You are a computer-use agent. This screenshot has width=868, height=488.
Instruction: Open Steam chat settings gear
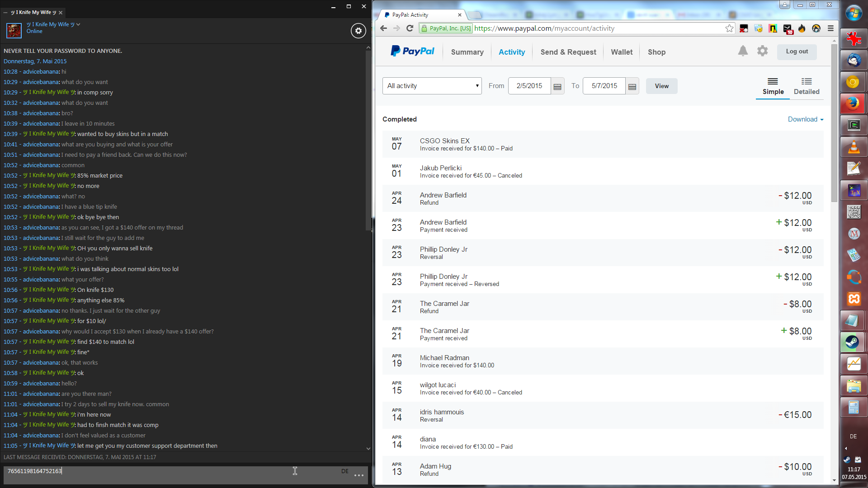point(359,31)
